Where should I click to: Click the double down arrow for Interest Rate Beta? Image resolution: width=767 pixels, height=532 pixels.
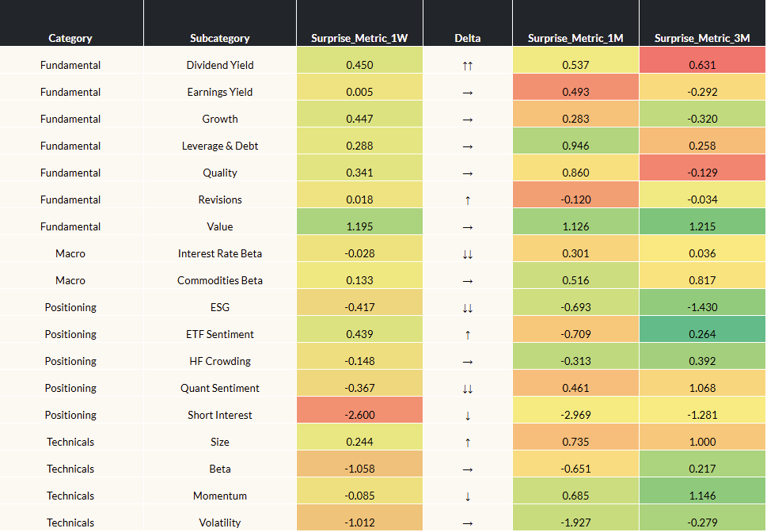click(468, 254)
